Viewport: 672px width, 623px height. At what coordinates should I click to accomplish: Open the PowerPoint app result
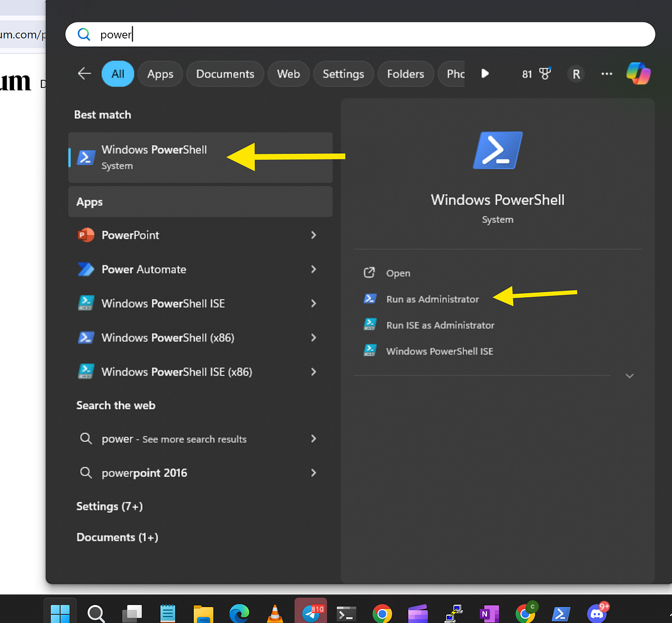click(x=200, y=235)
